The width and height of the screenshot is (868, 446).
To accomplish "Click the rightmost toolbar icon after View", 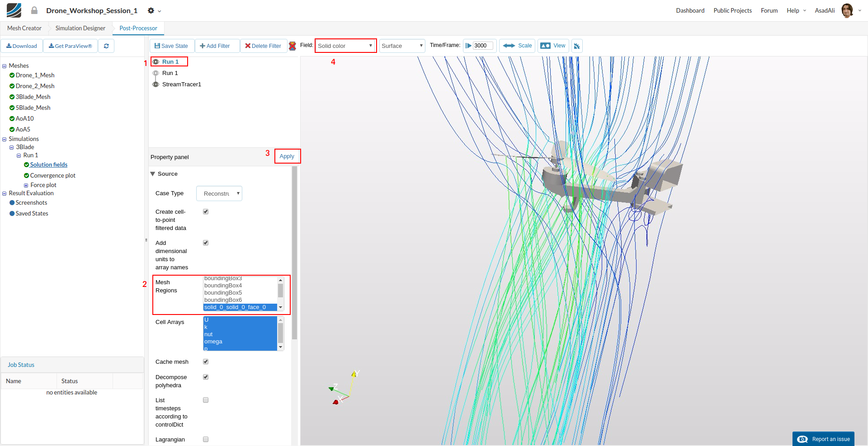I will coord(577,46).
